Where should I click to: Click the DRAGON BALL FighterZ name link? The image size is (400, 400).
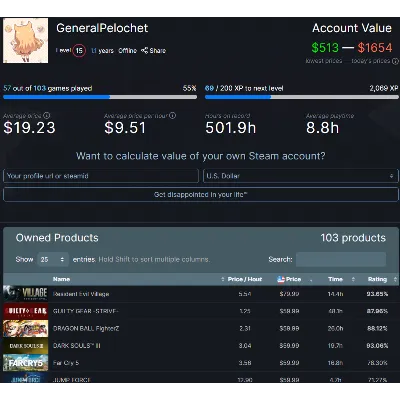pyautogui.click(x=86, y=329)
